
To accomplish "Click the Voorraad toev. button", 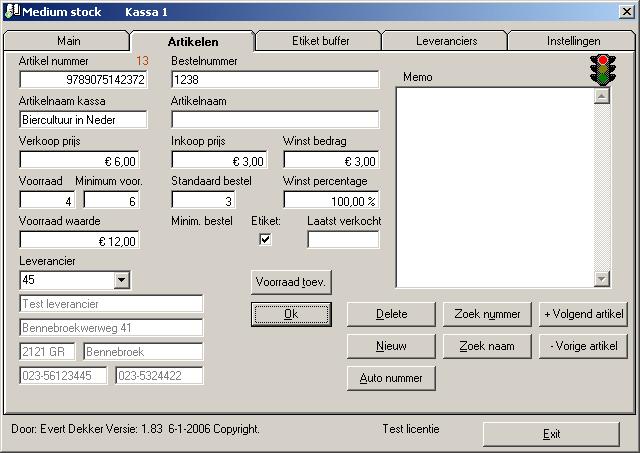I will pos(291,282).
